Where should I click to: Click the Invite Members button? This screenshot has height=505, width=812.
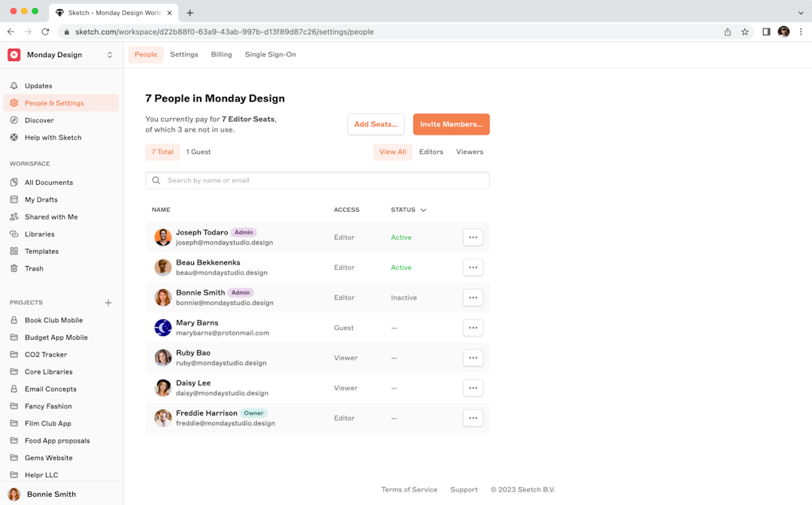(x=451, y=125)
